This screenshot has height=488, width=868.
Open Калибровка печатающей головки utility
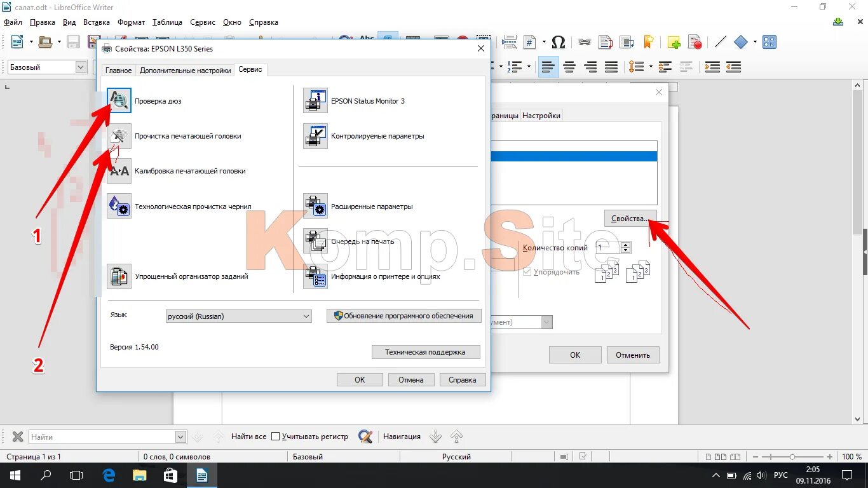119,171
